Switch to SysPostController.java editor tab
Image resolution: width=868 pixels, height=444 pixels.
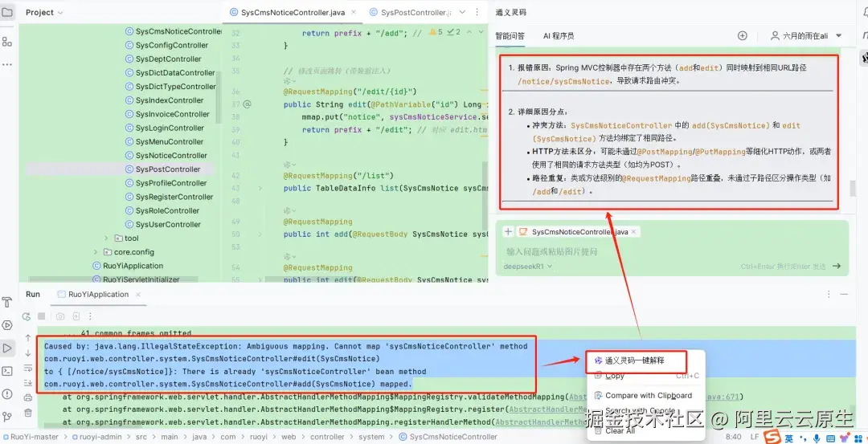[x=410, y=12]
